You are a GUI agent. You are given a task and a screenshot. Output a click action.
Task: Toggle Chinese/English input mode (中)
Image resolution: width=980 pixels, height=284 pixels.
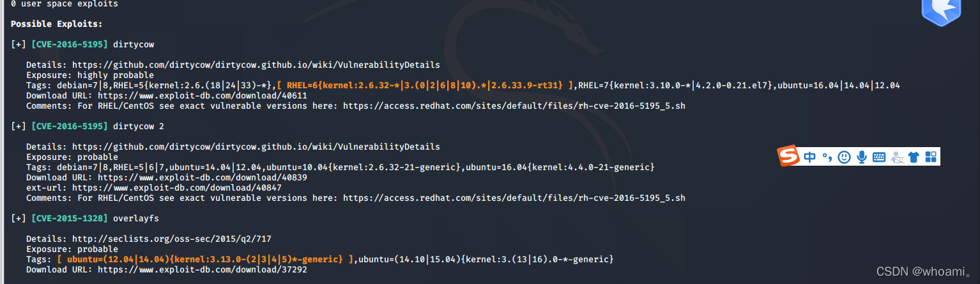click(x=810, y=157)
